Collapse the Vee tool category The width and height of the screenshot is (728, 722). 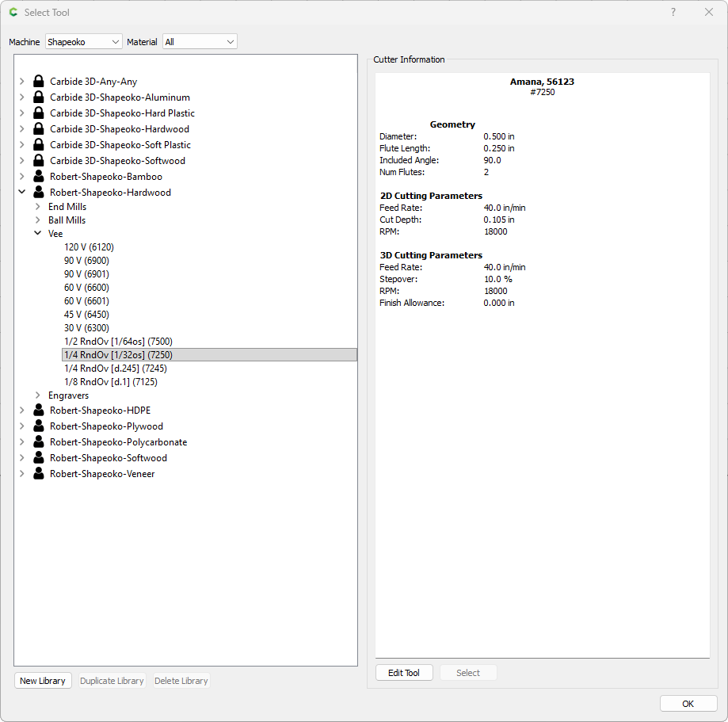[37, 234]
